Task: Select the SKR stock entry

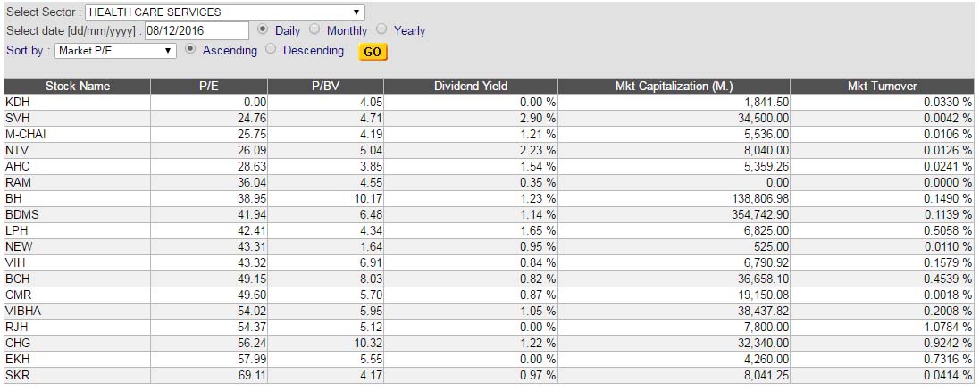Action: tap(18, 375)
